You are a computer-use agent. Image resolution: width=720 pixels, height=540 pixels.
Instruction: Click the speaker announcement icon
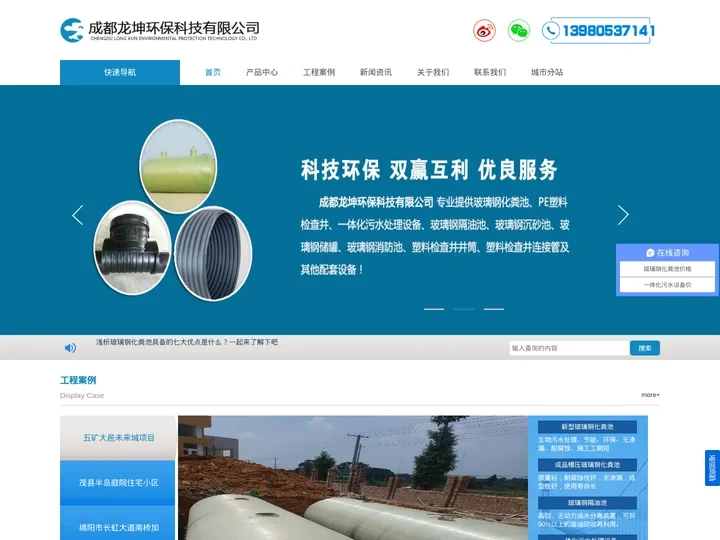point(70,348)
